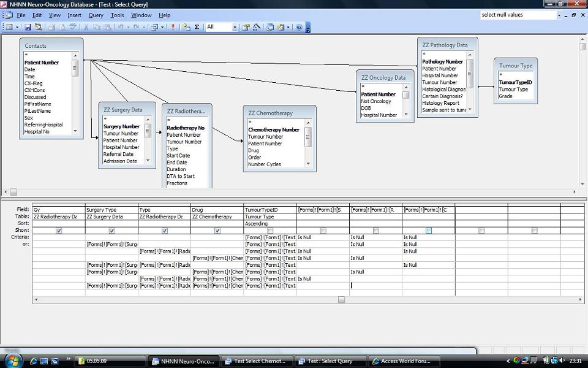
Task: Select the Patient Number field in Contacts
Action: 42,63
